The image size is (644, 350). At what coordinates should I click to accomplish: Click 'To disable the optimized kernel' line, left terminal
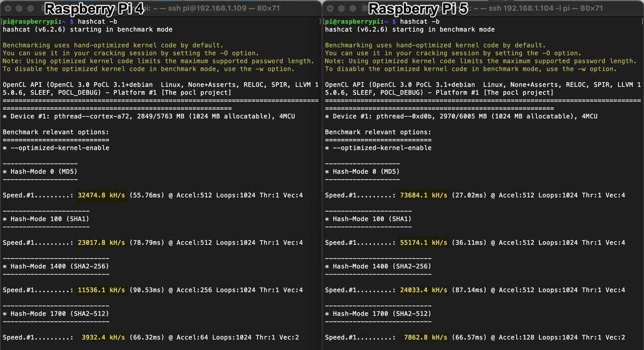[148, 69]
